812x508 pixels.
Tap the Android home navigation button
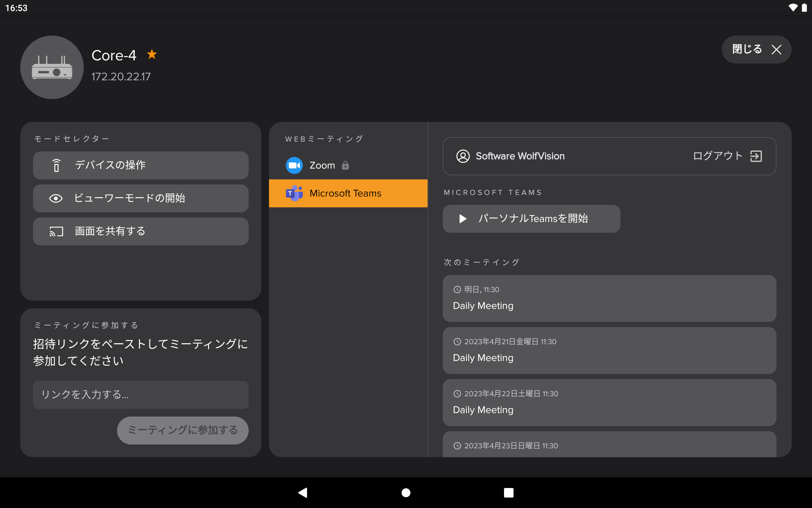(x=406, y=493)
